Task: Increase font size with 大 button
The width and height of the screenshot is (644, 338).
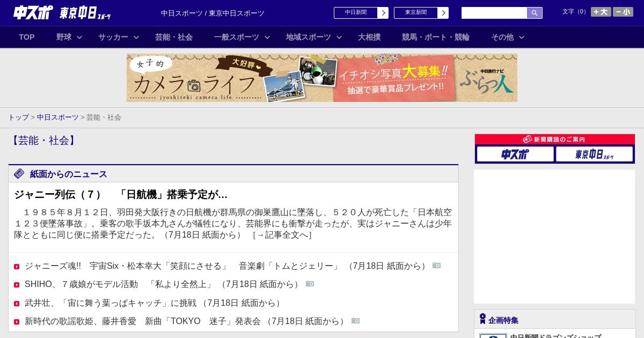Action: click(x=601, y=12)
